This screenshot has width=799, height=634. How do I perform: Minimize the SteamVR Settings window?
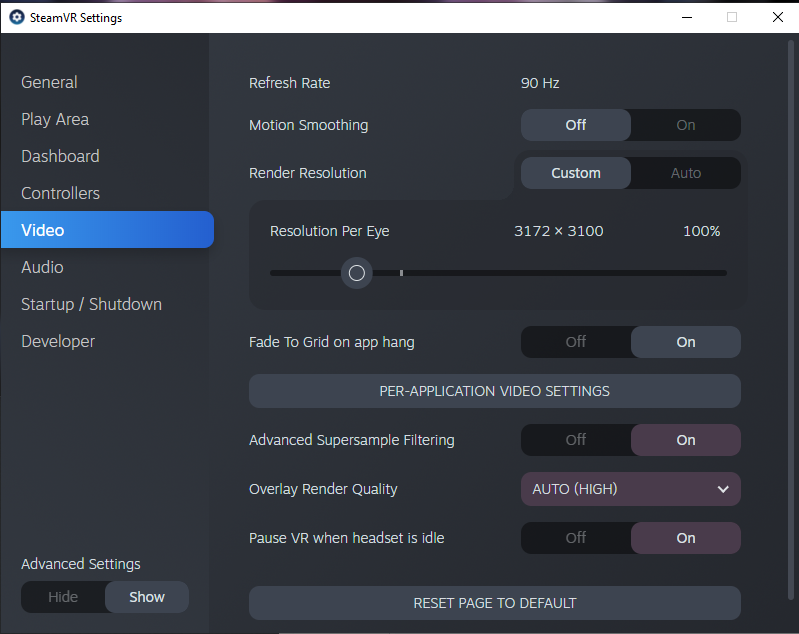pyautogui.click(x=687, y=17)
